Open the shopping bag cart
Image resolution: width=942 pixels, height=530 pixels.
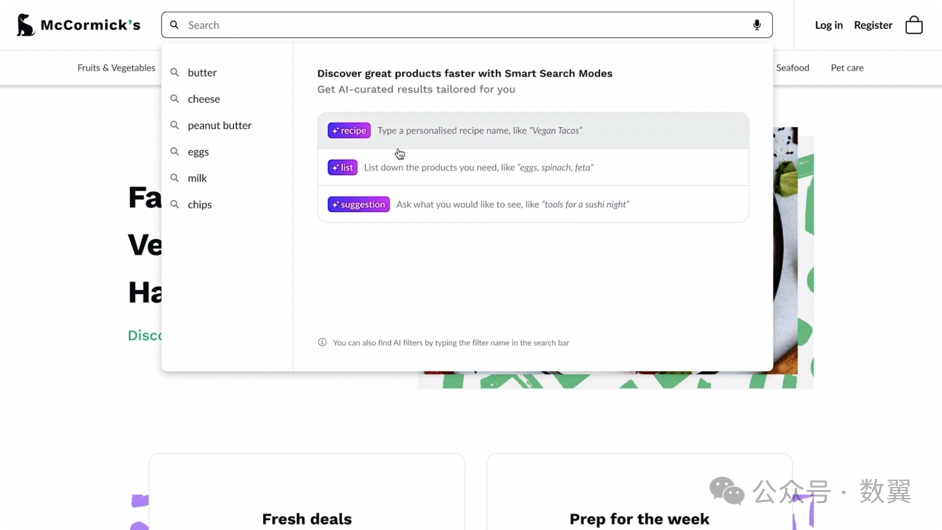[x=914, y=25]
